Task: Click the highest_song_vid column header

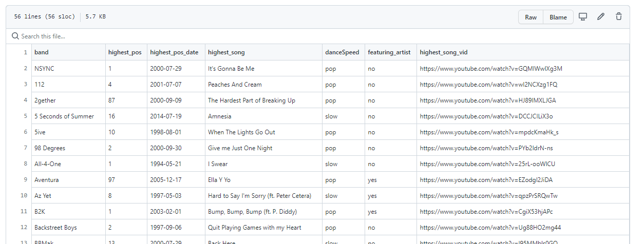Action: [444, 52]
